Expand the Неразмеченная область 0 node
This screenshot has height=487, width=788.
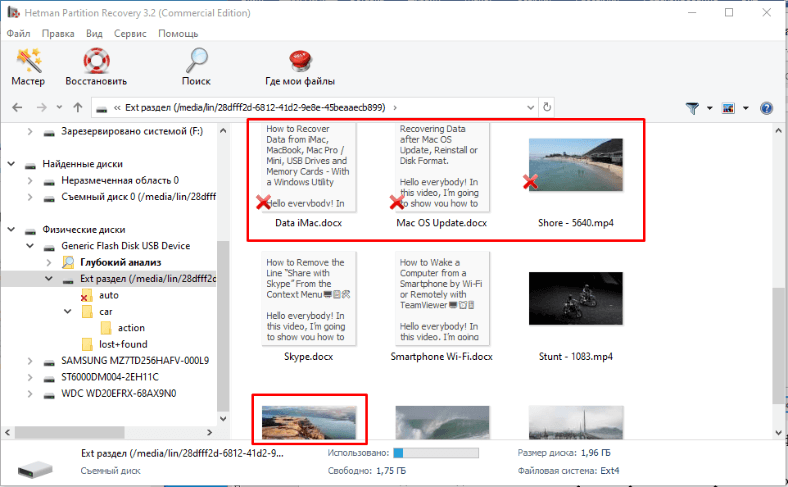(30, 180)
